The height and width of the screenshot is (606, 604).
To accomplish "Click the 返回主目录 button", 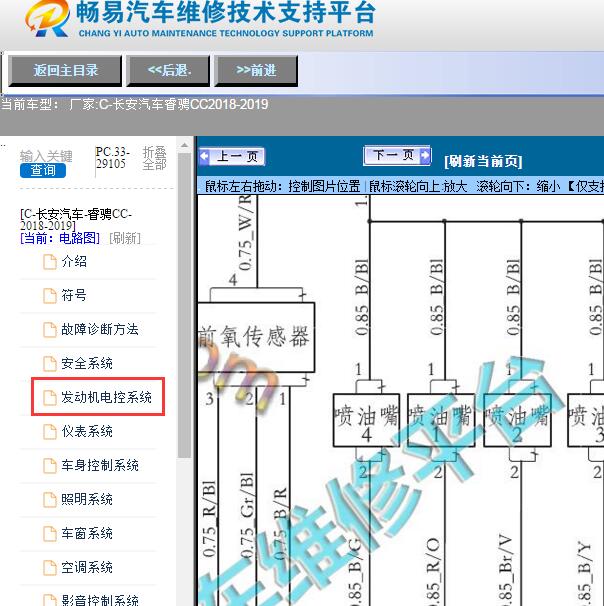I will 65,70.
